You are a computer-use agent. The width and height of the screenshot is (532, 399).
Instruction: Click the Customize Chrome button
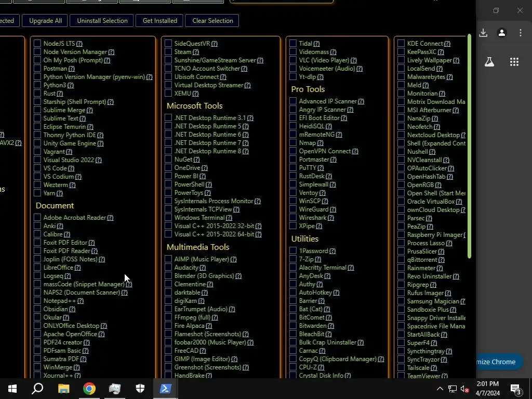coord(499,362)
